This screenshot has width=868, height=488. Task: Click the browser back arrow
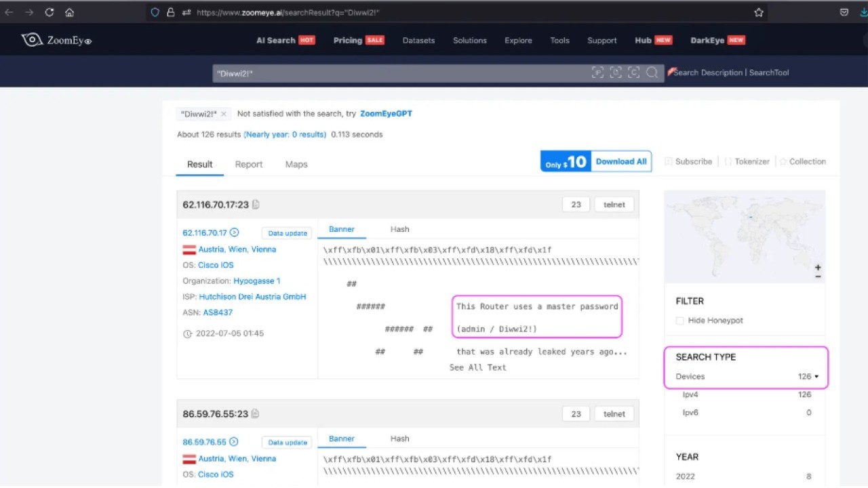pyautogui.click(x=9, y=12)
